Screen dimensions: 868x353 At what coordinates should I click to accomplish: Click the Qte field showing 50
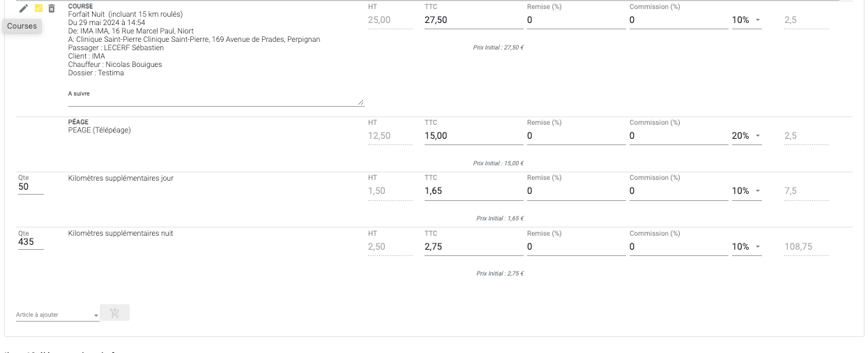point(31,187)
